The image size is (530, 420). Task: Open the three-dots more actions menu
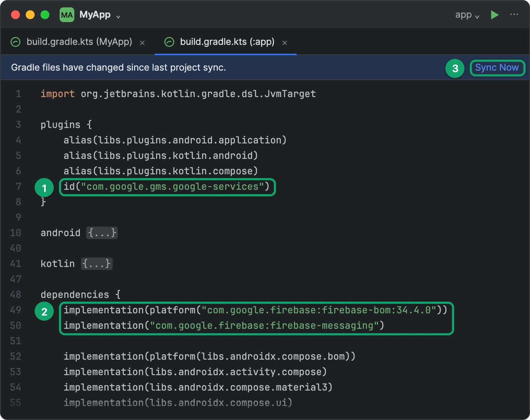pos(514,15)
